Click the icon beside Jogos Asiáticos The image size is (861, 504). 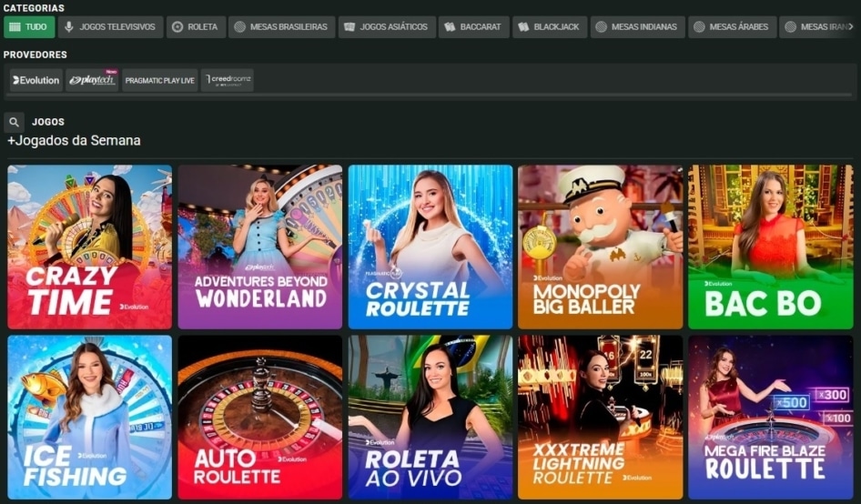coord(349,27)
